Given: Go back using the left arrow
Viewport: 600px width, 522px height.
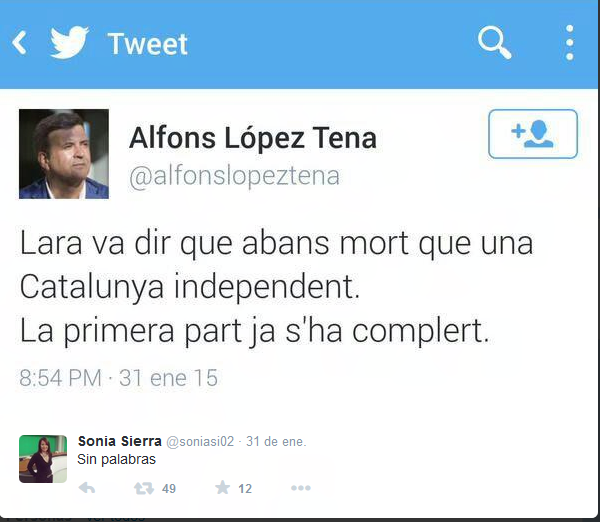Looking at the screenshot, I should point(19,42).
